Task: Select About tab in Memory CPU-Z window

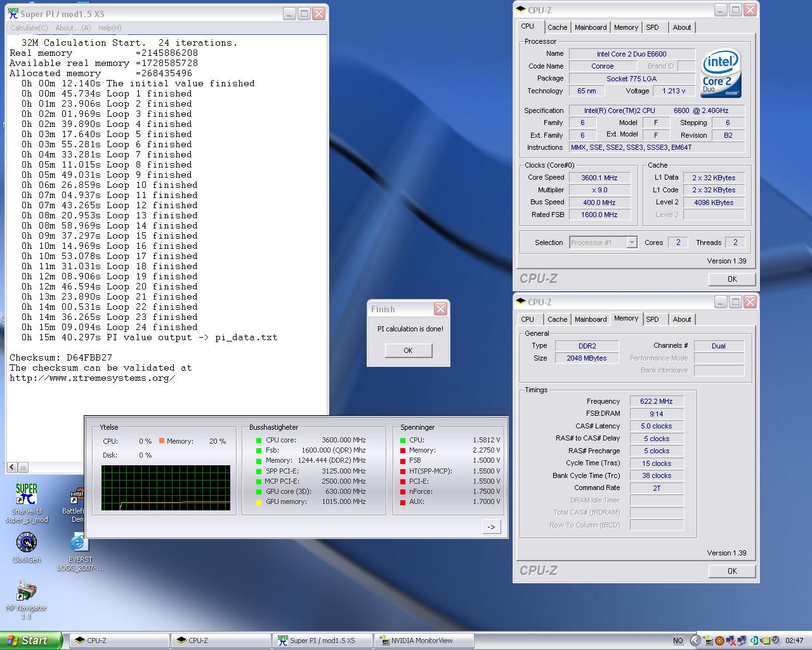Action: pyautogui.click(x=682, y=319)
